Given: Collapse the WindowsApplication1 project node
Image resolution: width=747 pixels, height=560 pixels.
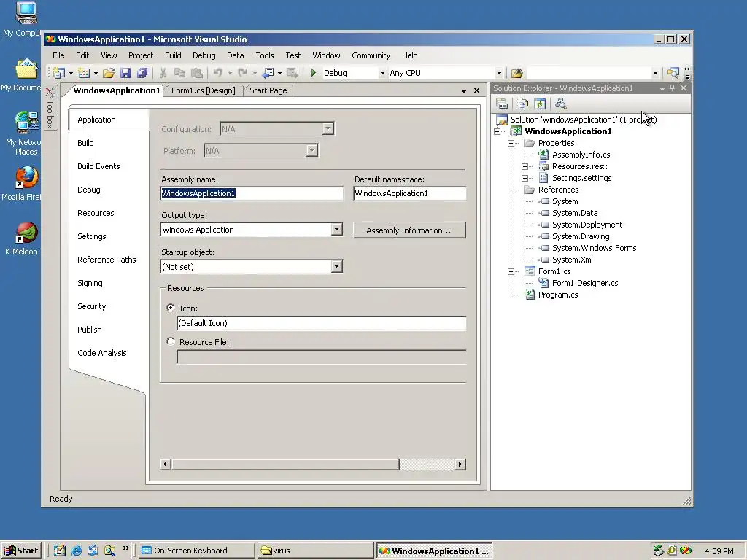Looking at the screenshot, I should coord(498,131).
